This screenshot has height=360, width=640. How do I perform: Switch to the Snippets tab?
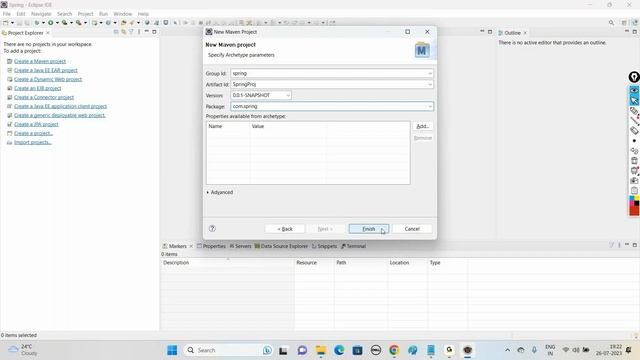(324, 246)
